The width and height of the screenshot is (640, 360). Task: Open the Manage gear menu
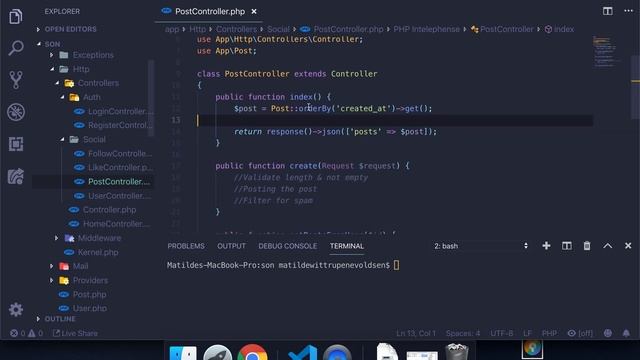coord(16,310)
